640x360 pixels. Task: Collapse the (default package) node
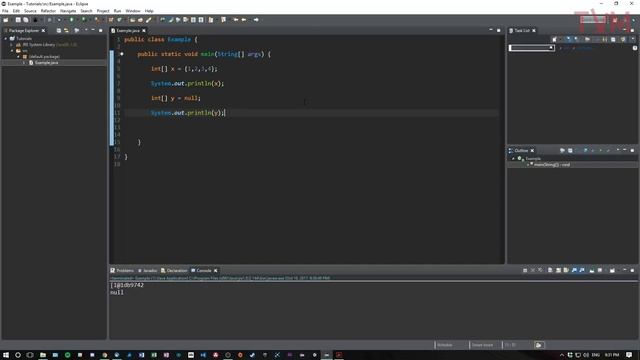coord(18,56)
